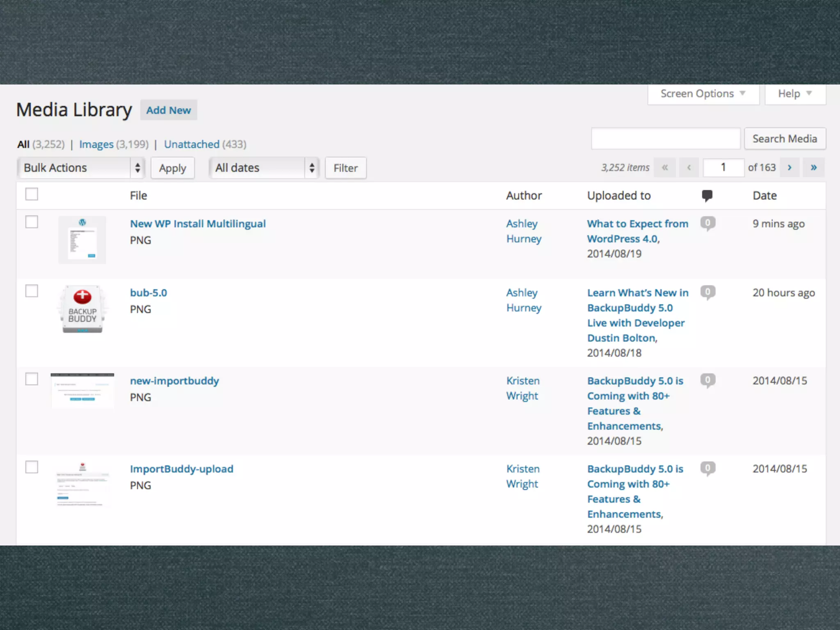Click the first page double-arrow
840x630 pixels.
coord(665,168)
